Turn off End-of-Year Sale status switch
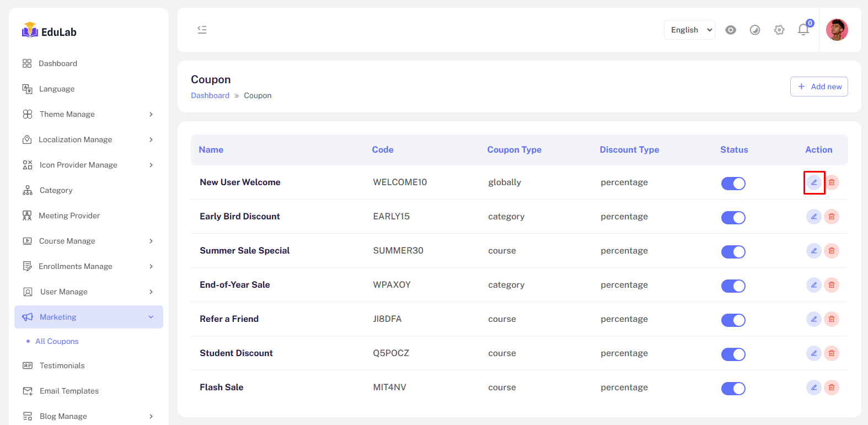The image size is (868, 425). coord(733,286)
